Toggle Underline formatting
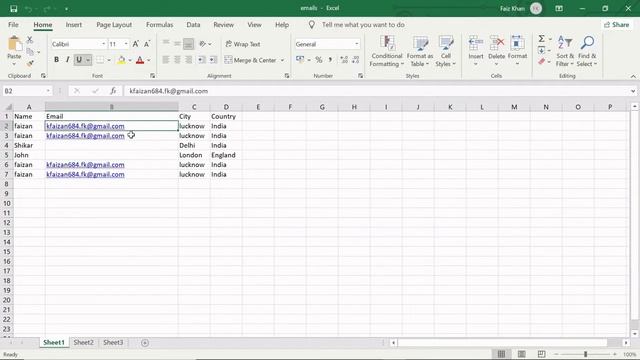The image size is (640, 360). coord(79,60)
